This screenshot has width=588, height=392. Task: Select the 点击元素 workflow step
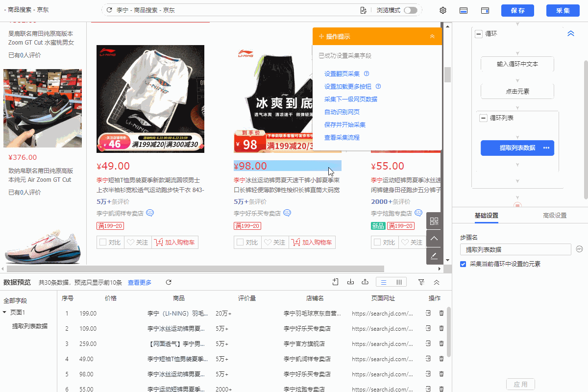pyautogui.click(x=517, y=92)
